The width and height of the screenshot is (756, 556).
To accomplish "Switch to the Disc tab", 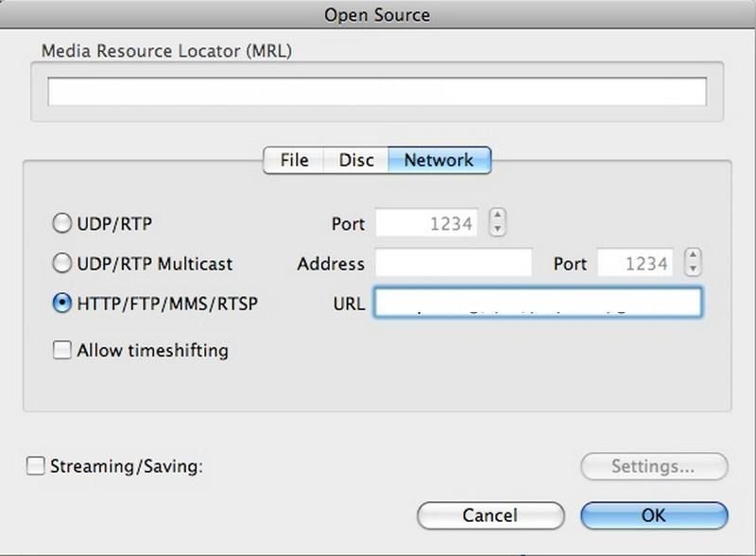I will pos(356,161).
